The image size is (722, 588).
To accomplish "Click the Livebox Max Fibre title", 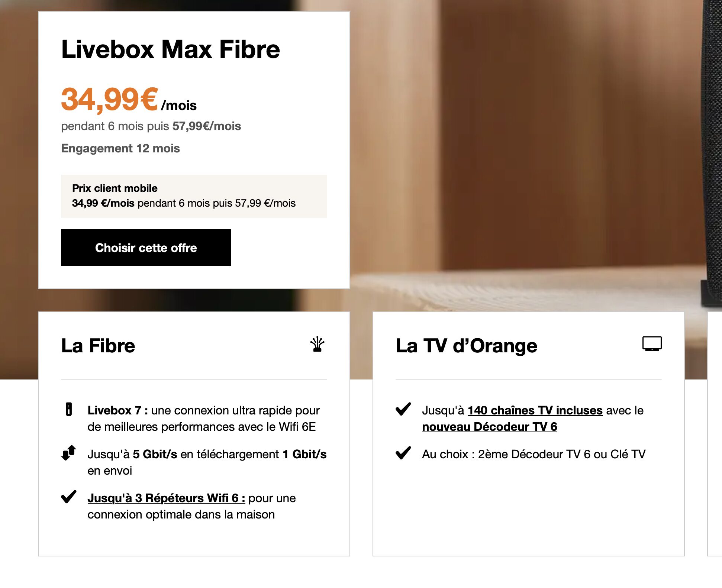I will point(171,49).
